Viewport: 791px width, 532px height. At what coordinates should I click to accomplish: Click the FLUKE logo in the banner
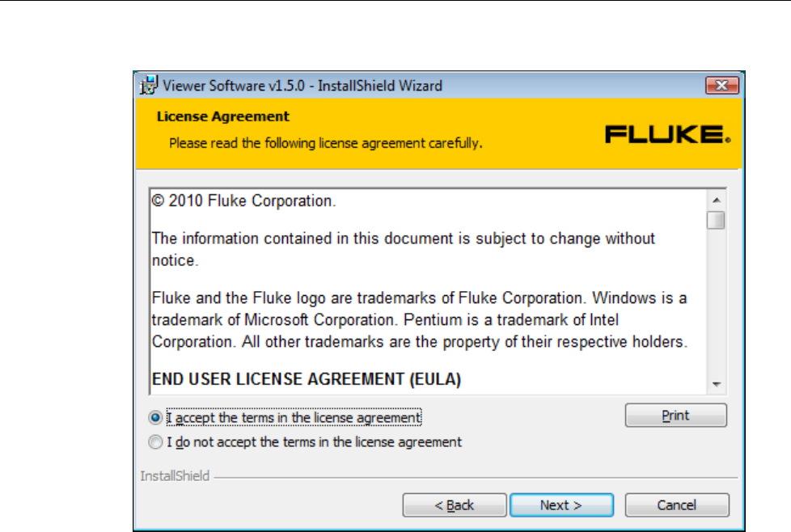click(668, 135)
